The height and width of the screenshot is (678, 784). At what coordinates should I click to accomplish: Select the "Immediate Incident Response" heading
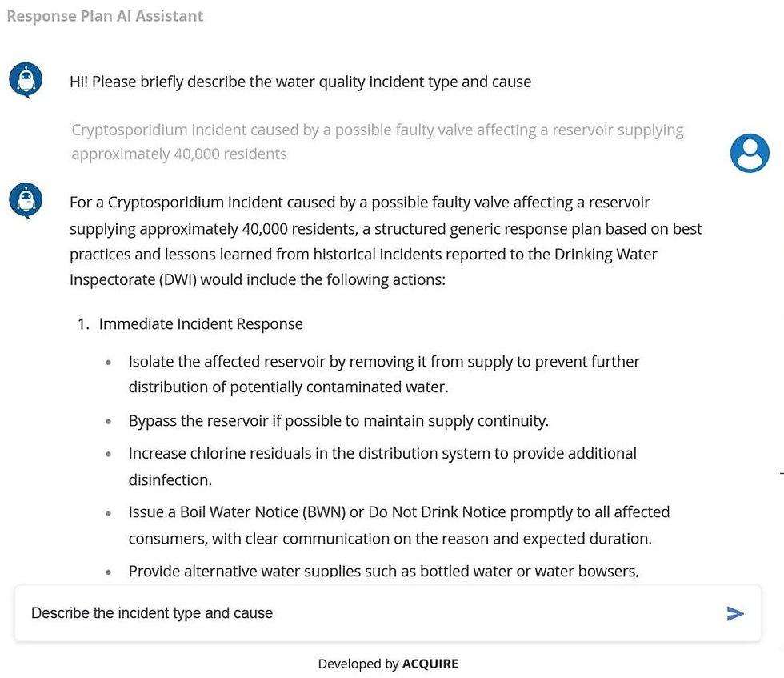pyautogui.click(x=201, y=324)
